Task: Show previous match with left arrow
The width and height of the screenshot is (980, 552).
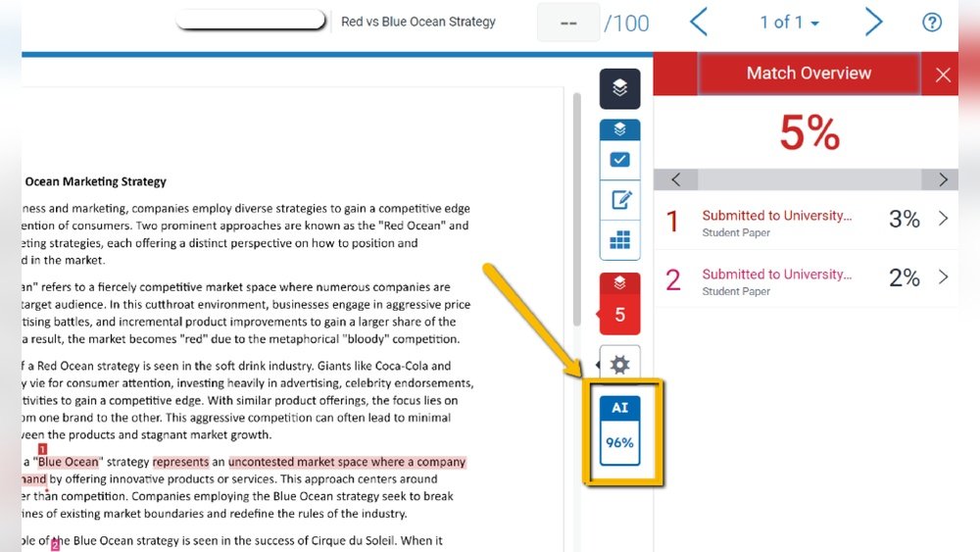Action: point(675,179)
